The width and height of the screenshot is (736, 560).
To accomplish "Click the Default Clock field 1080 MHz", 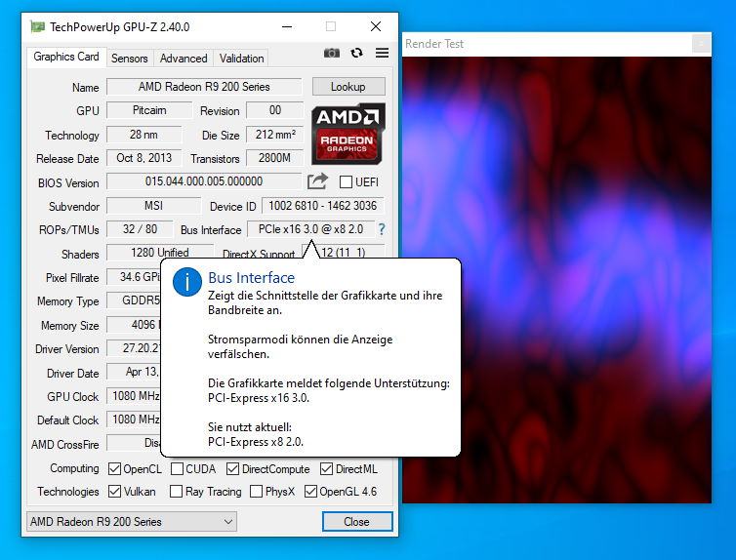I will 134,420.
